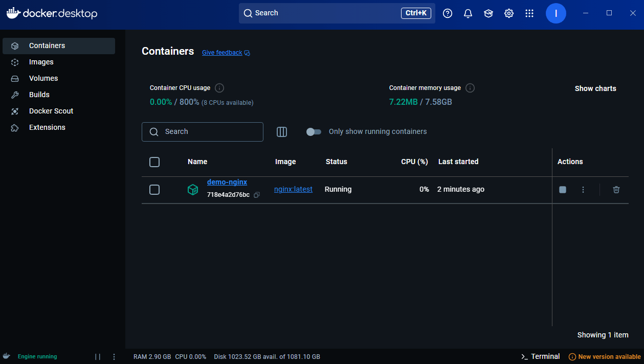Click info icon beside Container CPU usage

click(219, 88)
